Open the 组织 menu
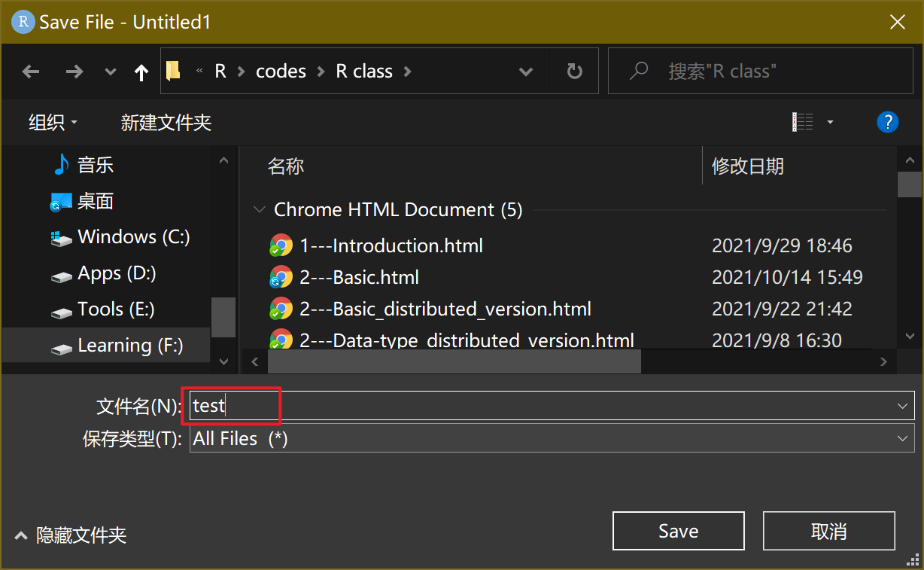The image size is (924, 570). pyautogui.click(x=53, y=122)
